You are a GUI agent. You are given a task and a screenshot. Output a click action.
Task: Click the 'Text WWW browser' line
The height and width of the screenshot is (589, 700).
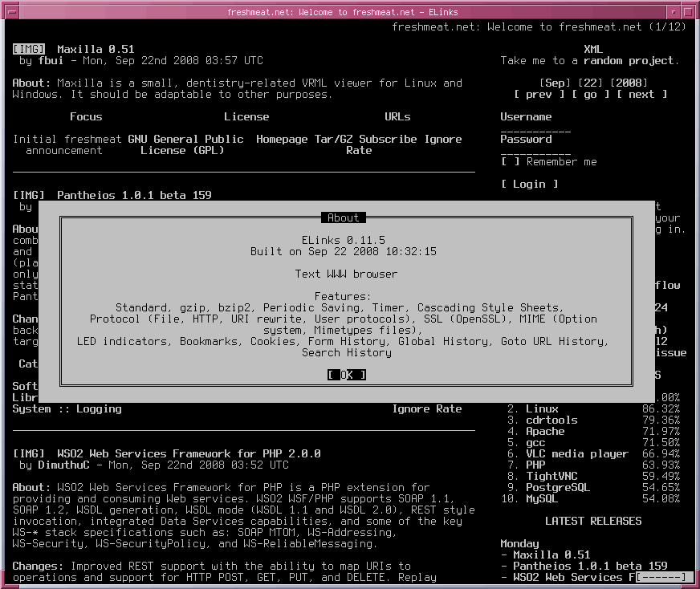click(346, 274)
